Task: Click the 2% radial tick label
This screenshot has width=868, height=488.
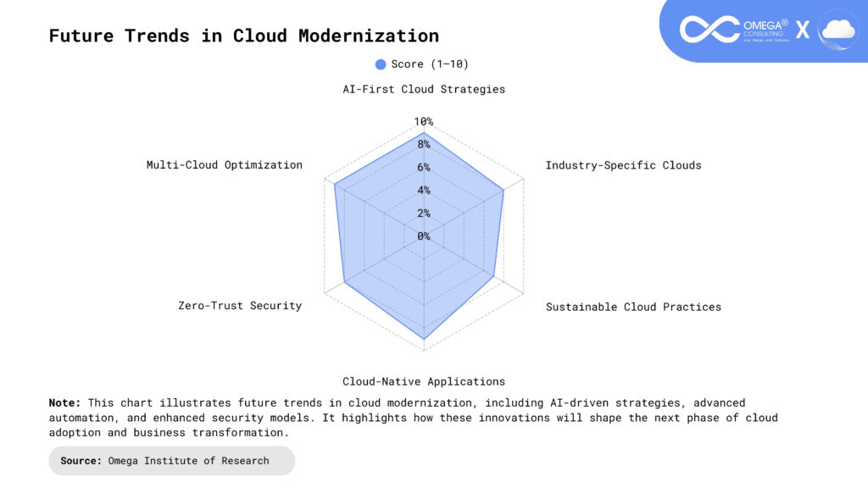Action: point(423,213)
